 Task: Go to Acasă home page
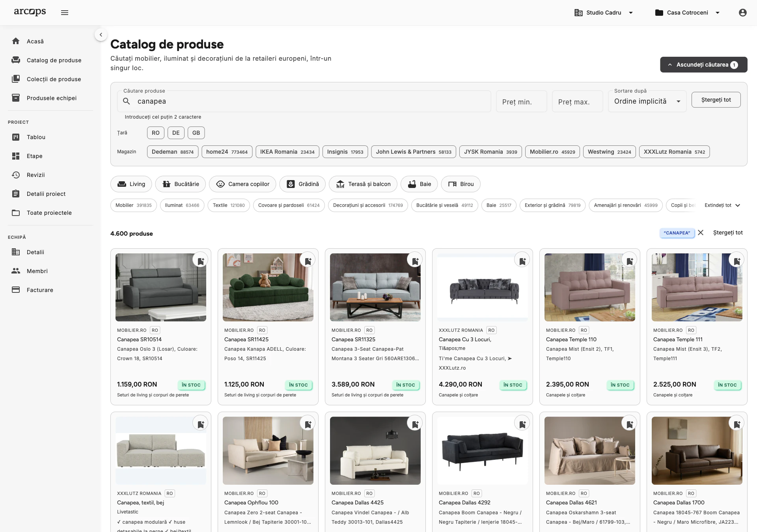50,41
